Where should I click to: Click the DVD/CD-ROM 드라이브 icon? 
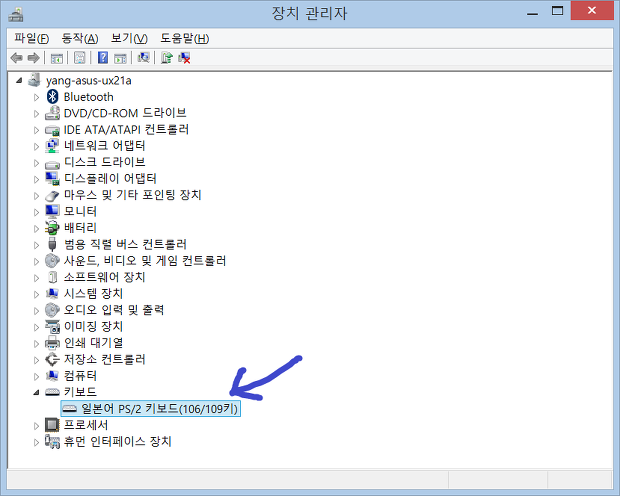(x=52, y=113)
